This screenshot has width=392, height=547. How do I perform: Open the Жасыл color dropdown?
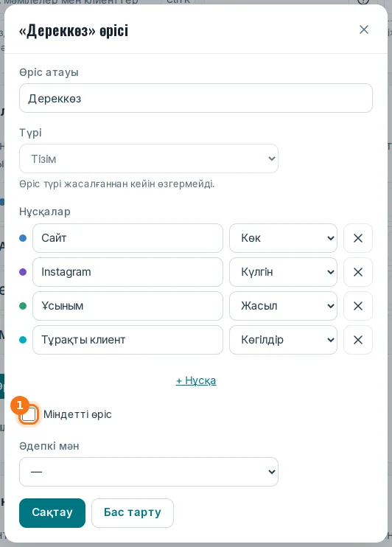pos(283,306)
